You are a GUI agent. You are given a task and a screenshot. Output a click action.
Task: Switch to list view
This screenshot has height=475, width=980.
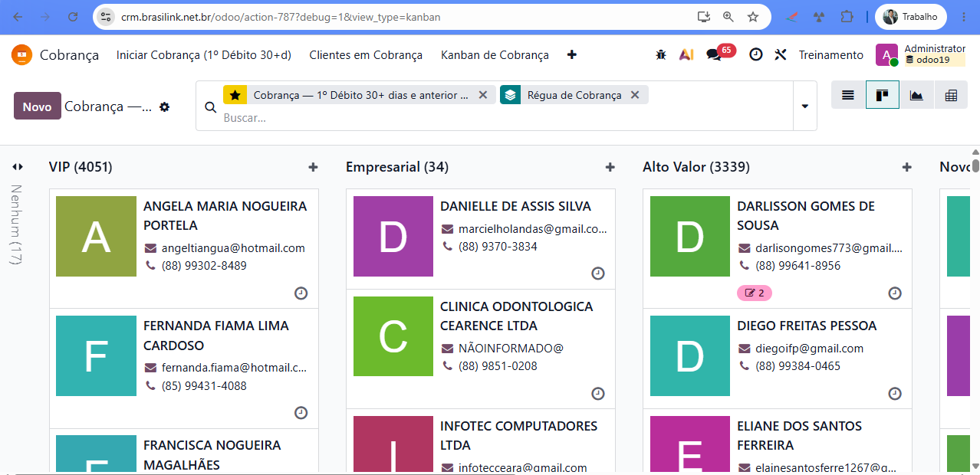point(848,95)
